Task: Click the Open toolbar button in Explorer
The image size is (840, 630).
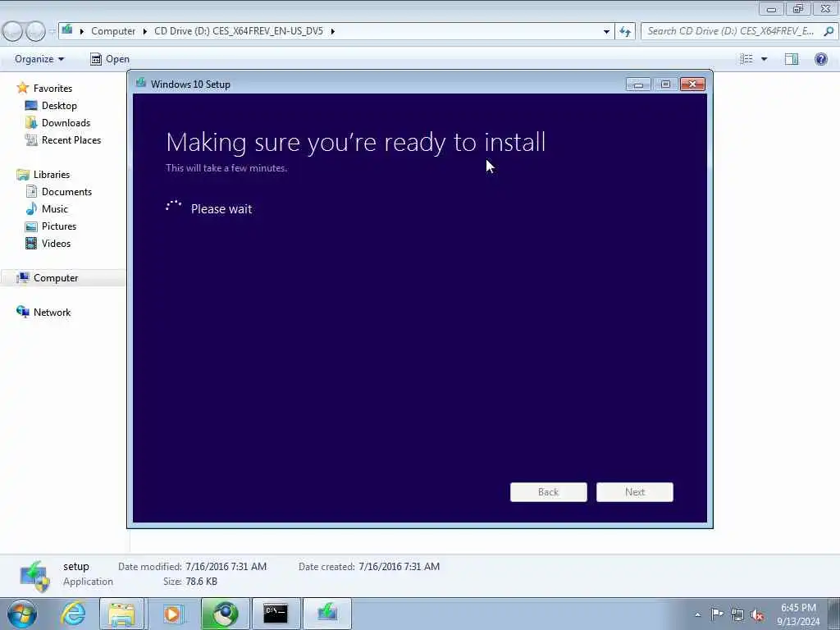Action: pos(110,59)
